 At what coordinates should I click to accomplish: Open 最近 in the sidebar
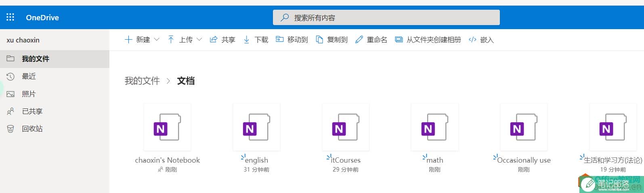coord(55,76)
